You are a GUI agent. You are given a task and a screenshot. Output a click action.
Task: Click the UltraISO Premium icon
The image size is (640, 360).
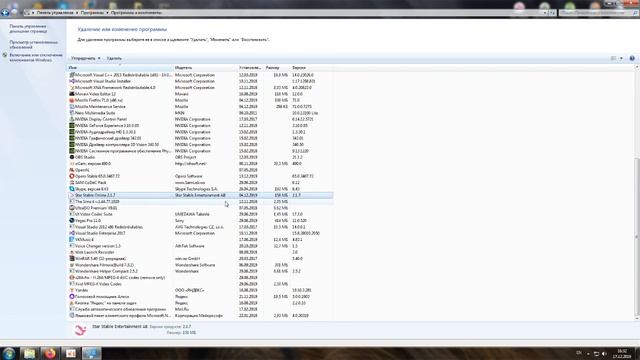[x=72, y=208]
